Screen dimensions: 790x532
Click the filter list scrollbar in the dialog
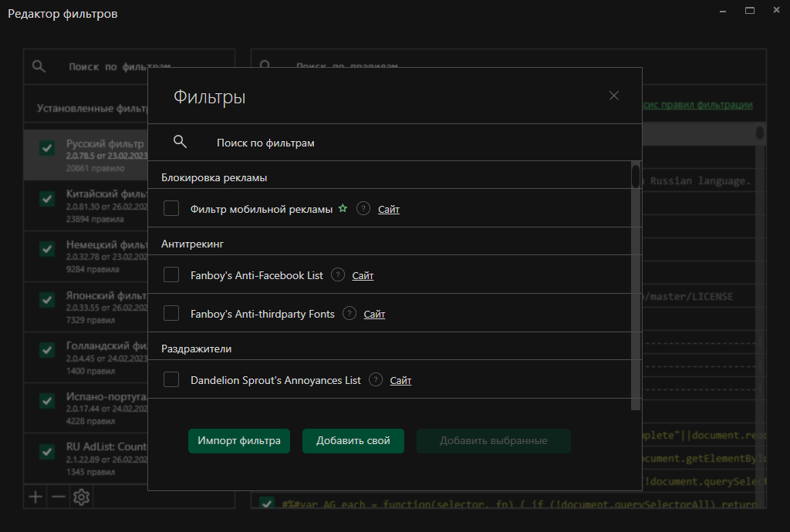click(636, 176)
